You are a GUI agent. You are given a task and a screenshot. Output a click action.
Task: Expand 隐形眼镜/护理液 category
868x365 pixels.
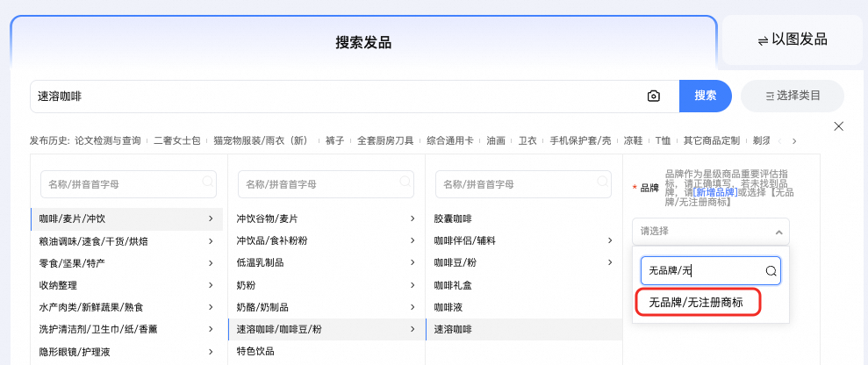point(126,351)
